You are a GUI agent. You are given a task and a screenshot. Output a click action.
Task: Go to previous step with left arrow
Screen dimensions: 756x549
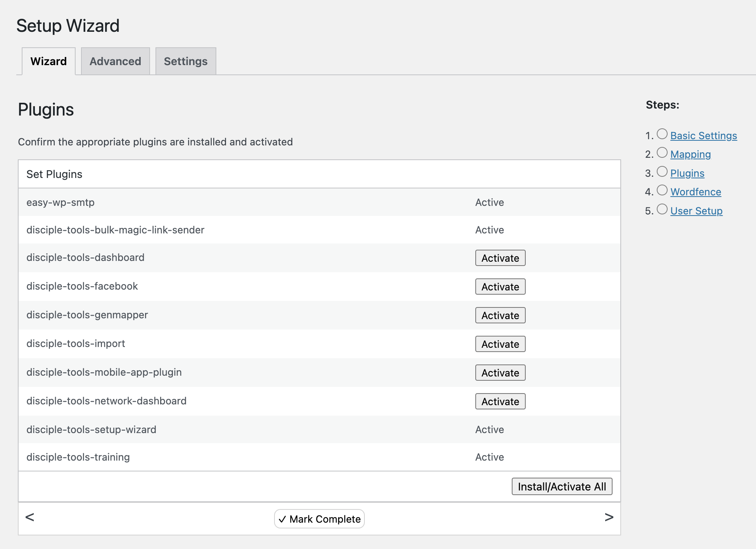click(x=30, y=517)
